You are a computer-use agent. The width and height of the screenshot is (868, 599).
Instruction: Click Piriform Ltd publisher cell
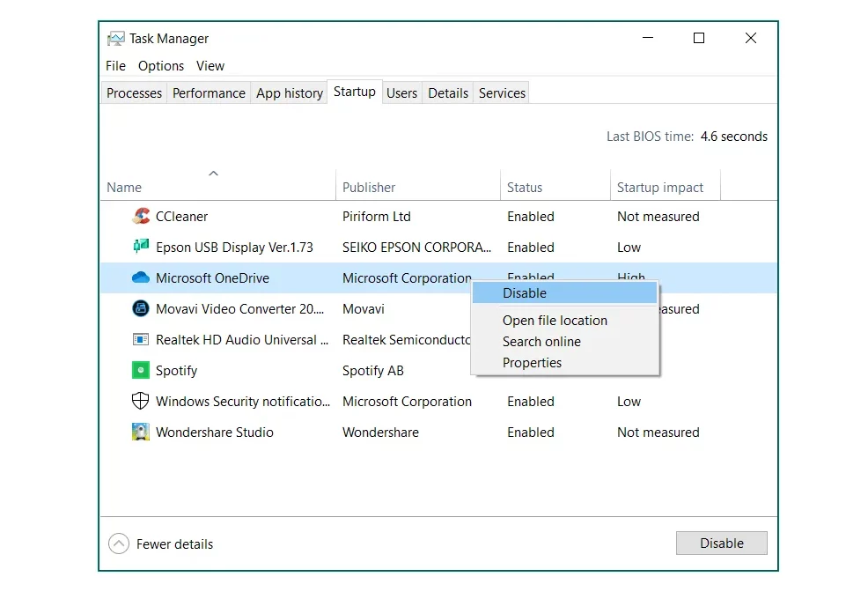point(377,217)
